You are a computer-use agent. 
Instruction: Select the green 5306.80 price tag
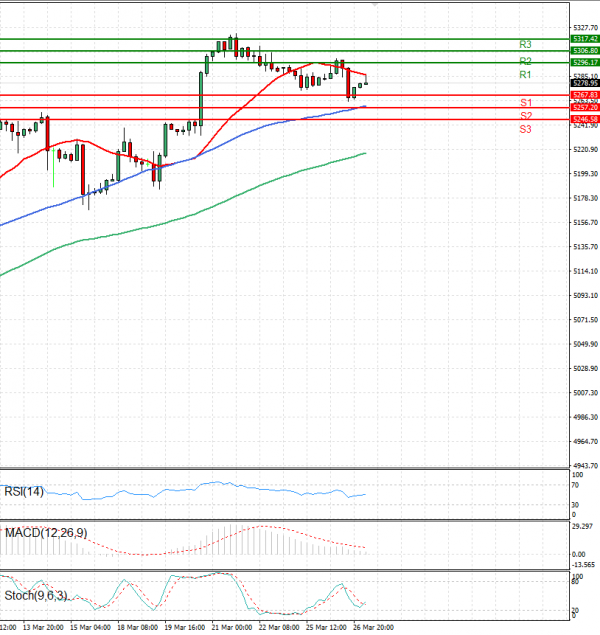click(585, 51)
